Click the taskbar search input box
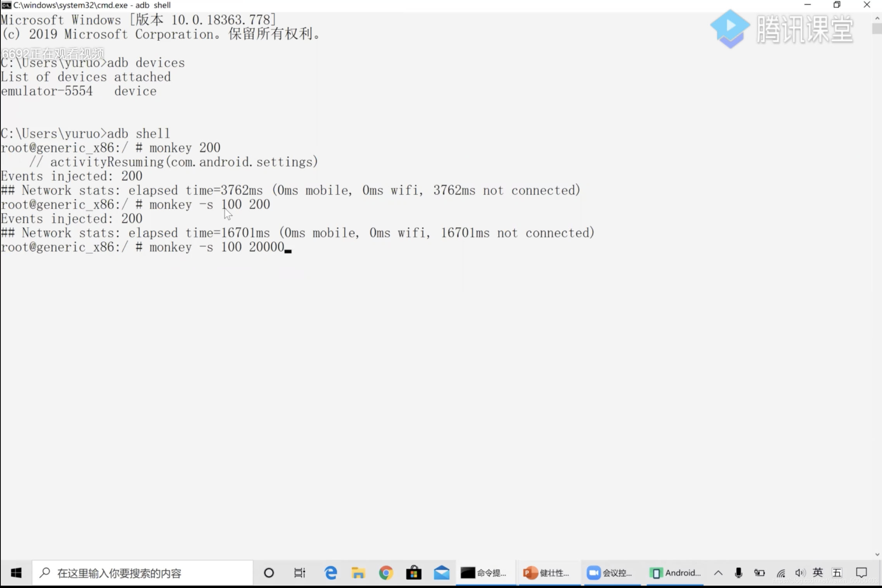 (x=143, y=573)
